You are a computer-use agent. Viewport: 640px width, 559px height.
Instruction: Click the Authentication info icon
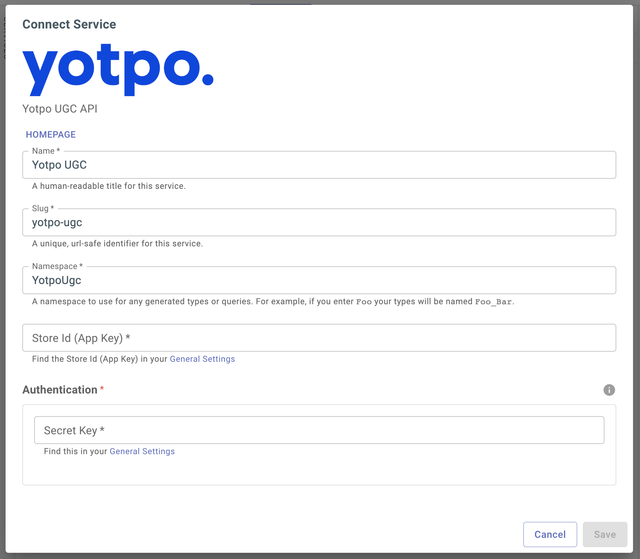click(x=609, y=390)
